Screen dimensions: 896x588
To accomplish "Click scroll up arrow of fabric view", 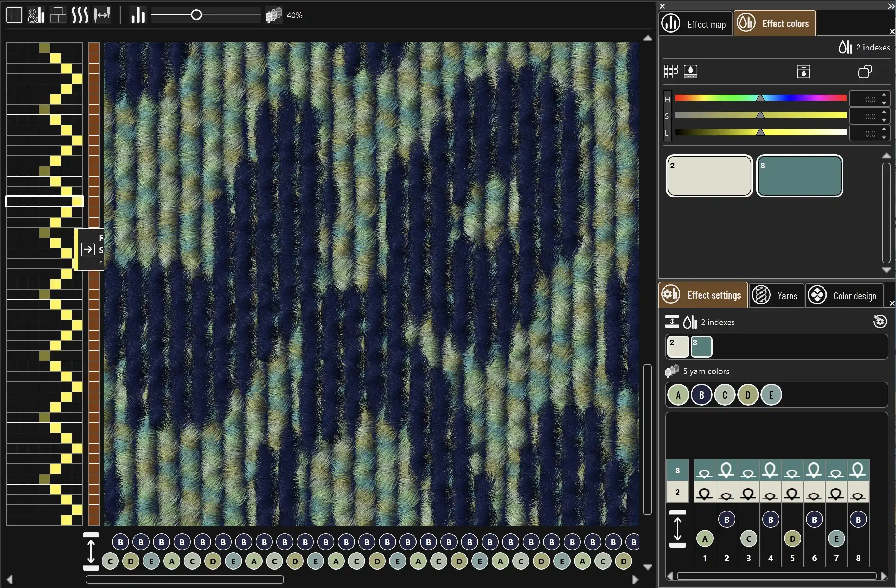I will point(648,38).
